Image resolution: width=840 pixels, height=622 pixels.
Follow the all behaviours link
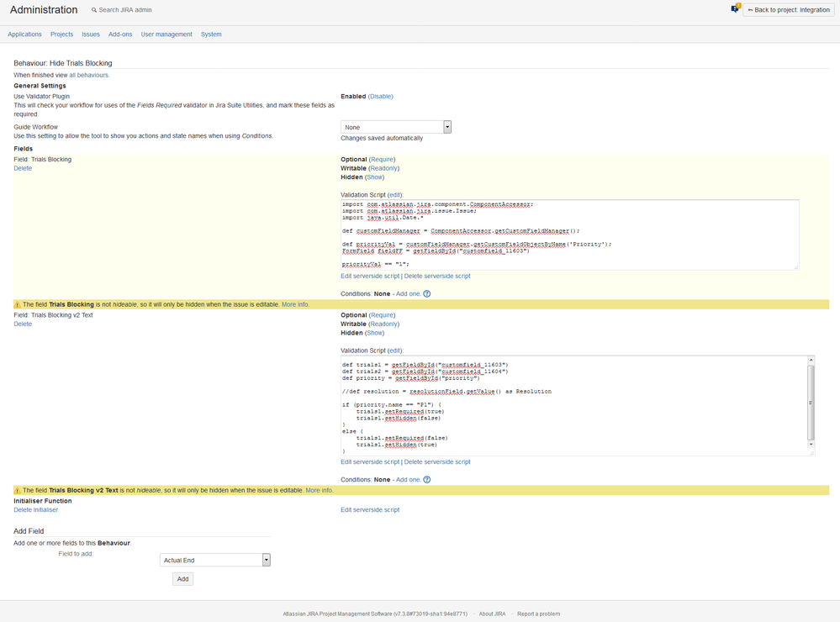coord(89,75)
